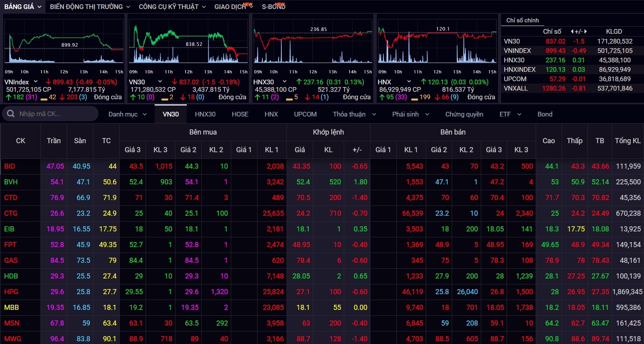Open the VNIndex index selector dropdown
The width and height of the screenshot is (644, 344).
click(36, 82)
